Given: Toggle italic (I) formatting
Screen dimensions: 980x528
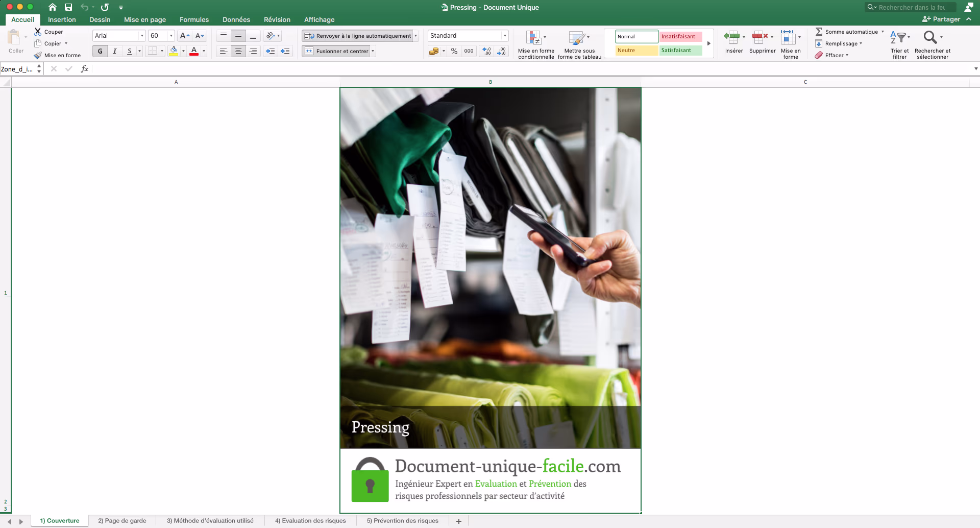Looking at the screenshot, I should point(115,51).
